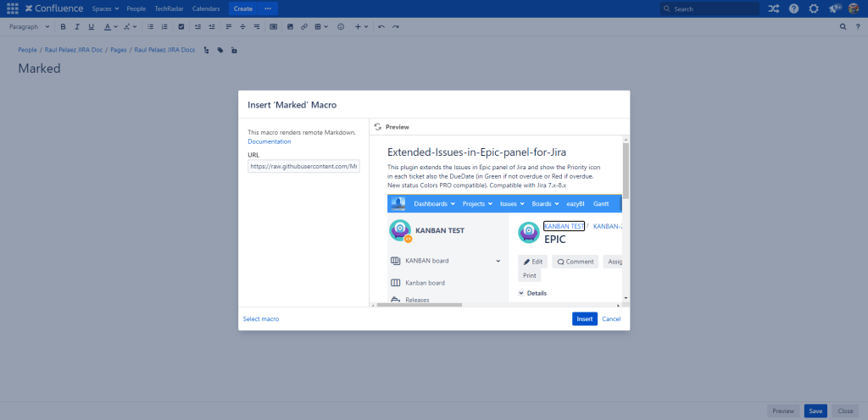Cancel the Insert Marked Macro dialog
The height and width of the screenshot is (420, 868).
pyautogui.click(x=611, y=319)
